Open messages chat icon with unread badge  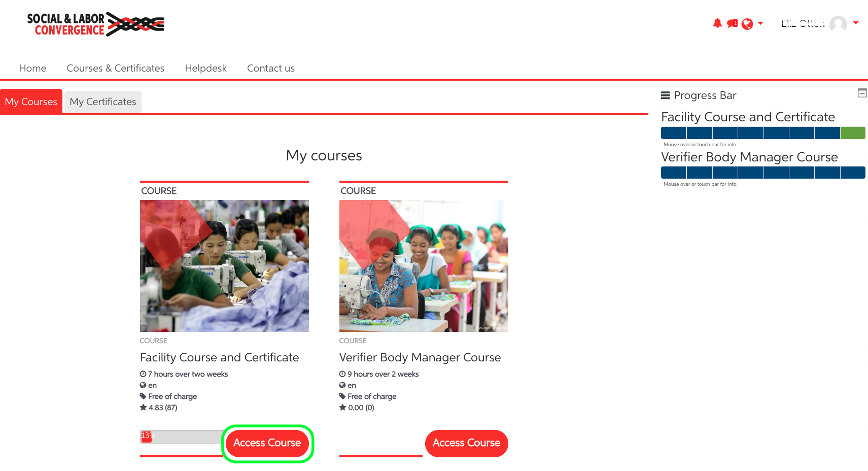[x=732, y=23]
